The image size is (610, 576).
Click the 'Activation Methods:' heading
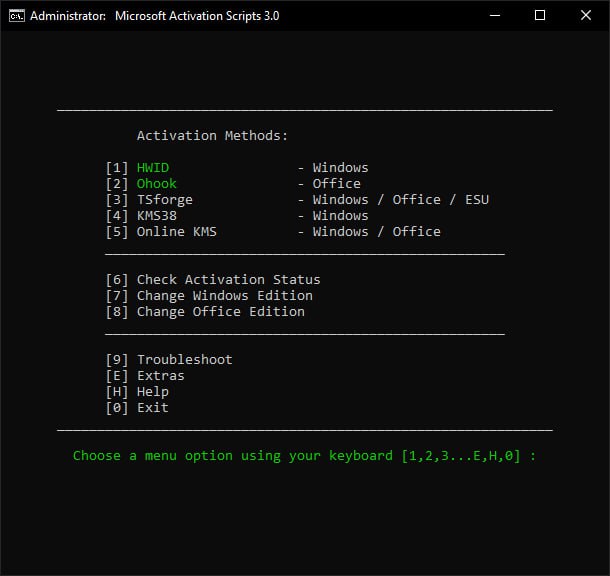pos(212,136)
